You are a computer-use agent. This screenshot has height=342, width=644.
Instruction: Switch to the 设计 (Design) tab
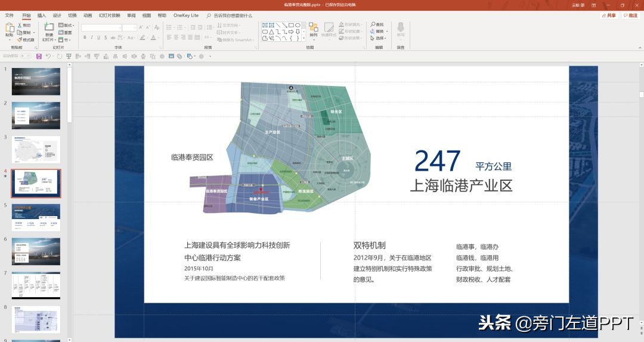(x=57, y=15)
